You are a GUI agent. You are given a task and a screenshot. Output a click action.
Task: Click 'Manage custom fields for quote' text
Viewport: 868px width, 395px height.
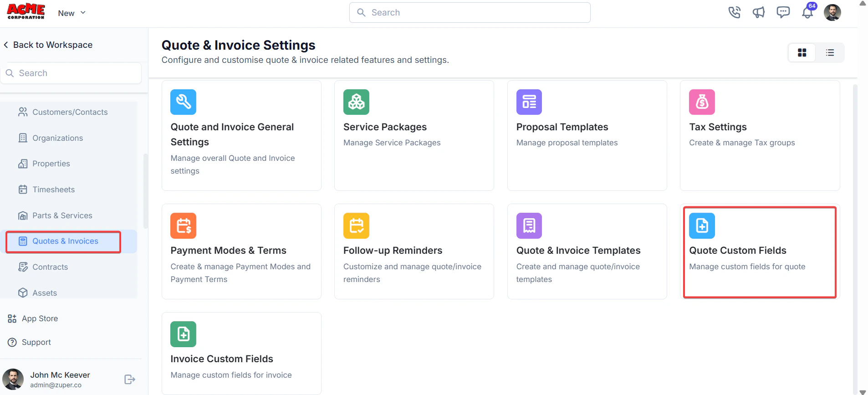tap(747, 267)
